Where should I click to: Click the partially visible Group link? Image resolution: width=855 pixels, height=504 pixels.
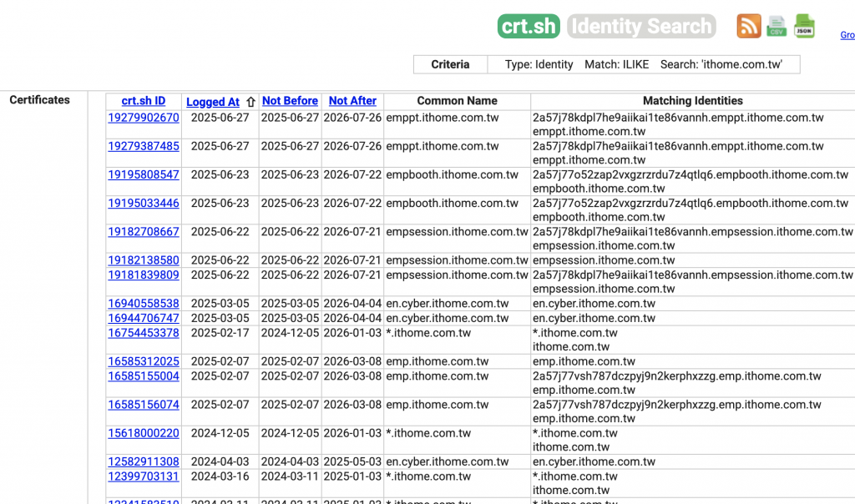point(847,35)
